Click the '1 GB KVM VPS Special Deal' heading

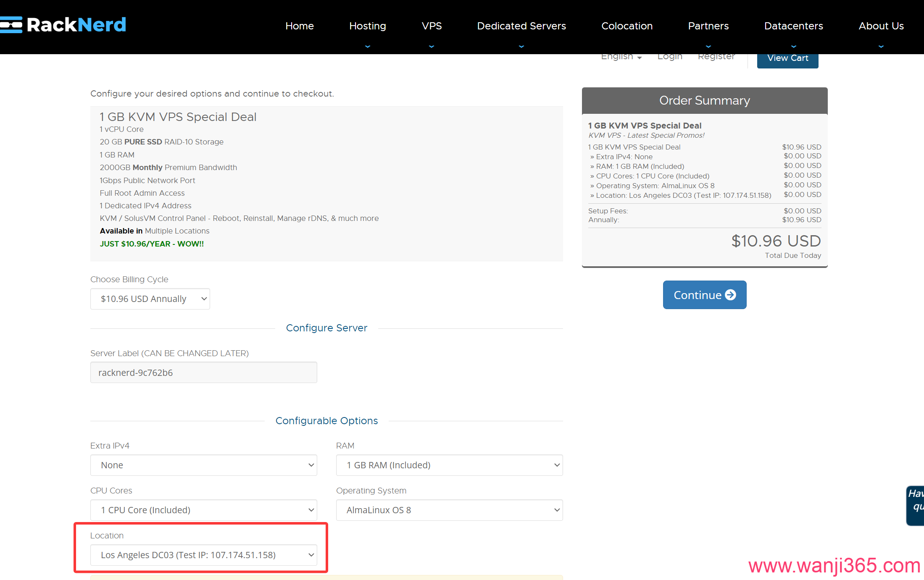point(178,117)
